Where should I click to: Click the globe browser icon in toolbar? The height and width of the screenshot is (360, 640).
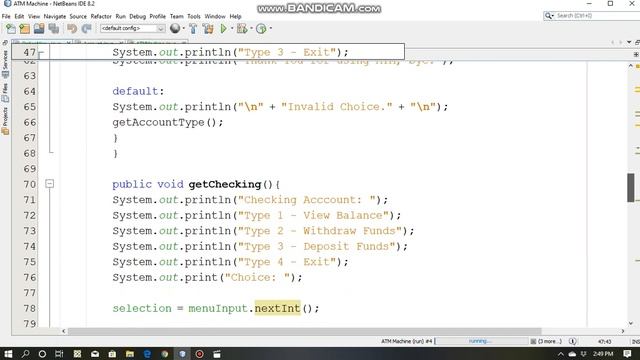(x=175, y=28)
